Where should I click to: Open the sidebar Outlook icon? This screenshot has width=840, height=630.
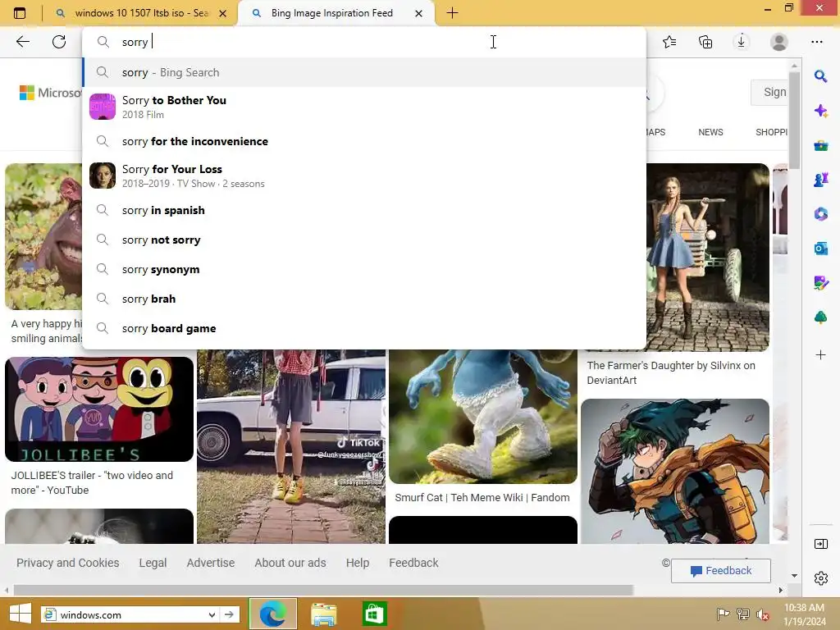click(x=820, y=249)
